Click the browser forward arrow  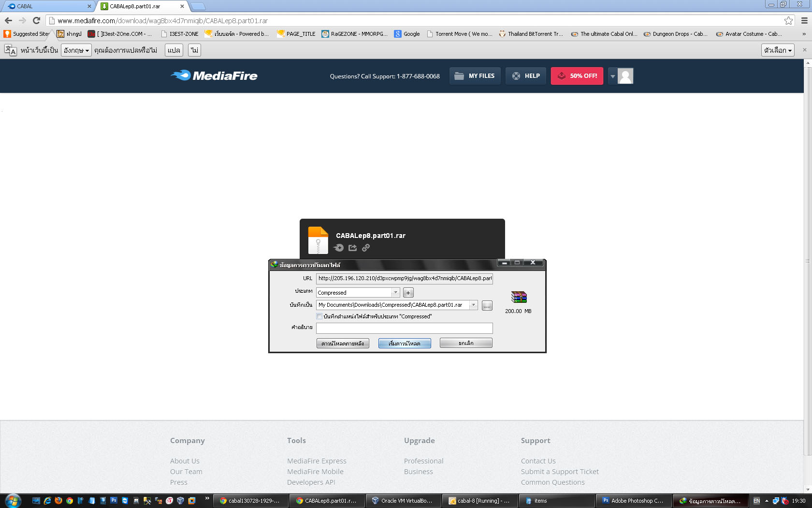point(22,20)
